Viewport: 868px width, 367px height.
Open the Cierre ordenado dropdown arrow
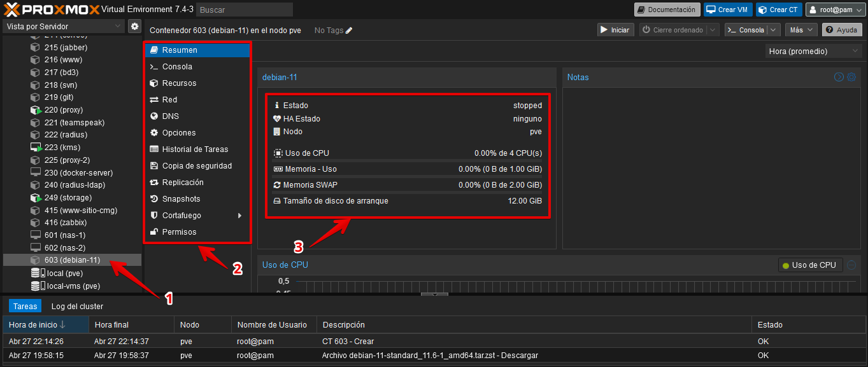pyautogui.click(x=713, y=30)
